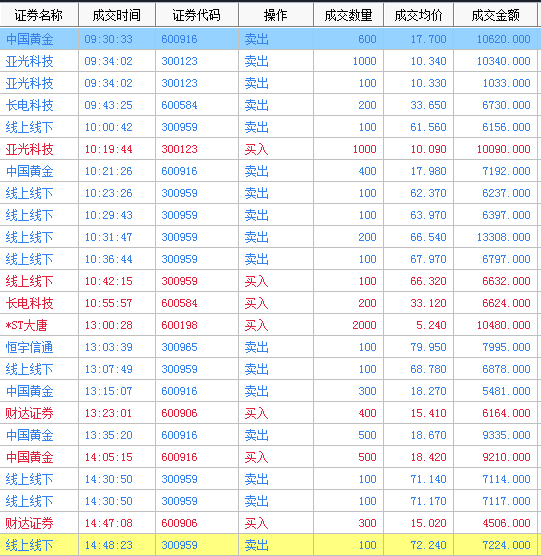Viewport: 541px width, 556px height.
Task: Select the highlighted 中国黄金 09:30:33 row
Action: 269,39
